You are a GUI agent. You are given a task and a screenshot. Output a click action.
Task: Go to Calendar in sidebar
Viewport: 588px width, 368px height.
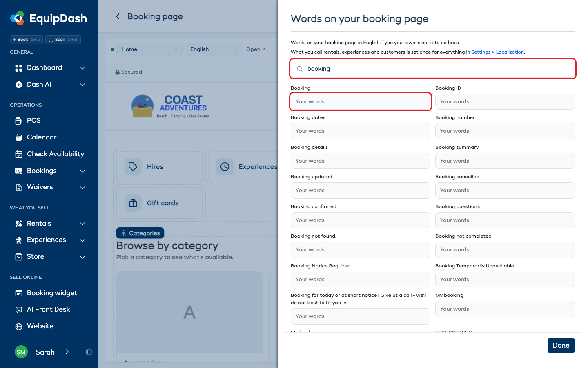click(42, 137)
